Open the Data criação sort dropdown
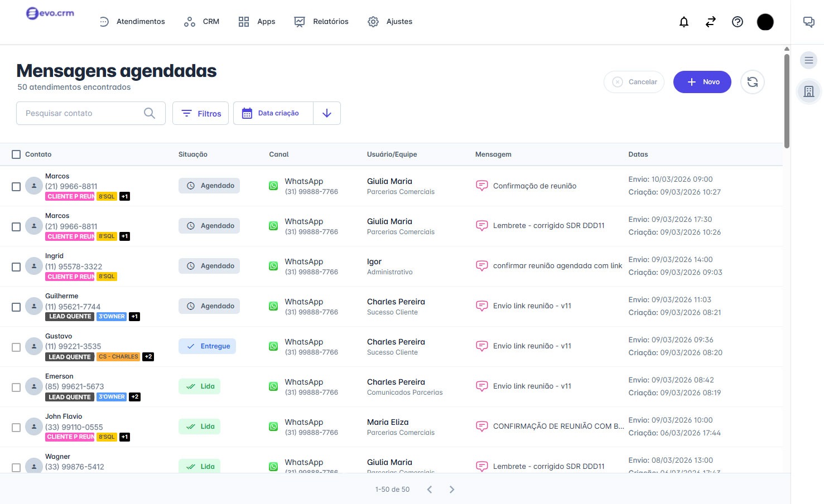This screenshot has width=824, height=504. tap(273, 113)
